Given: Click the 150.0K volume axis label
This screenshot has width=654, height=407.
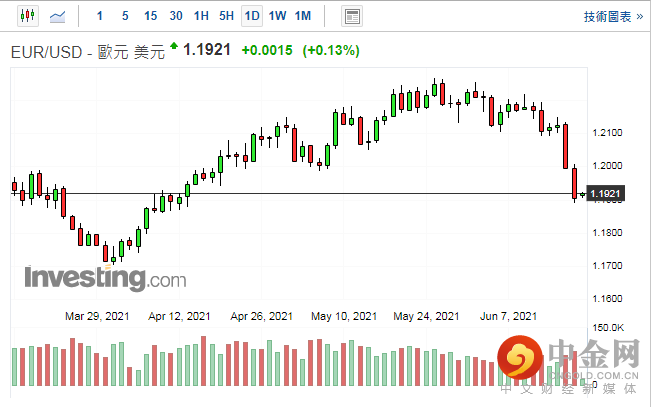Looking at the screenshot, I should coord(608,328).
